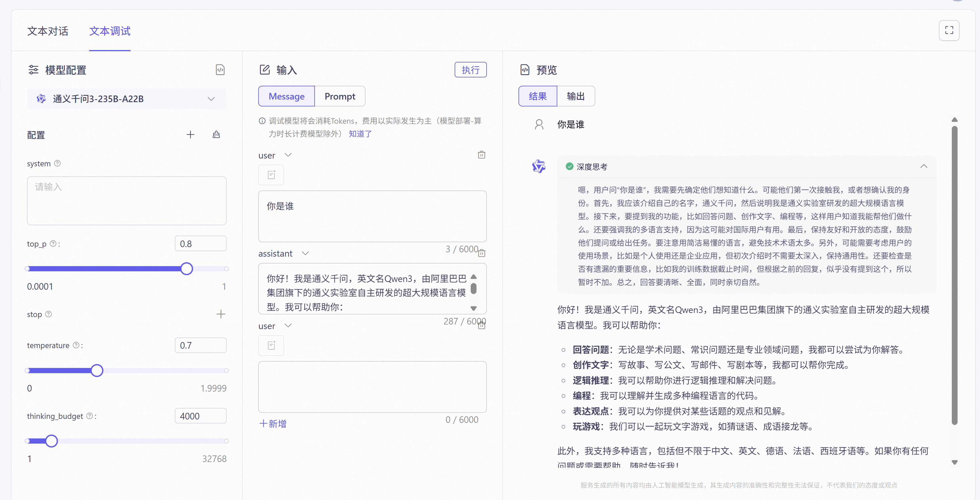The image size is (980, 500).
Task: Click the clear eraser icon next to 配置
Action: tap(216, 135)
